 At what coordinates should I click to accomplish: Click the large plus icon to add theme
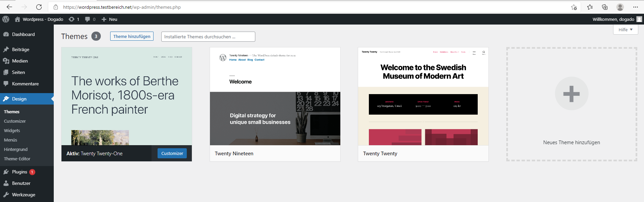pos(572,93)
